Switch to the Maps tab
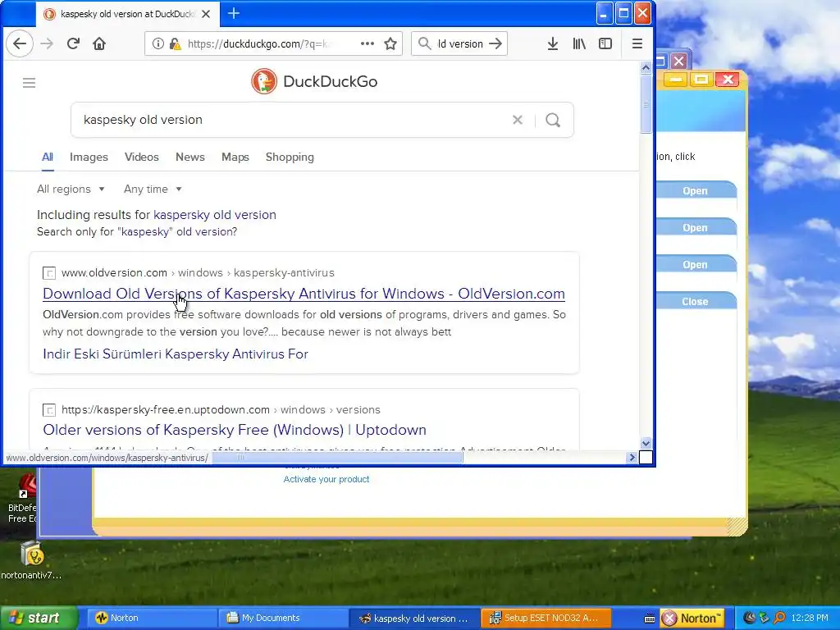Viewport: 840px width, 630px height. [x=235, y=157]
